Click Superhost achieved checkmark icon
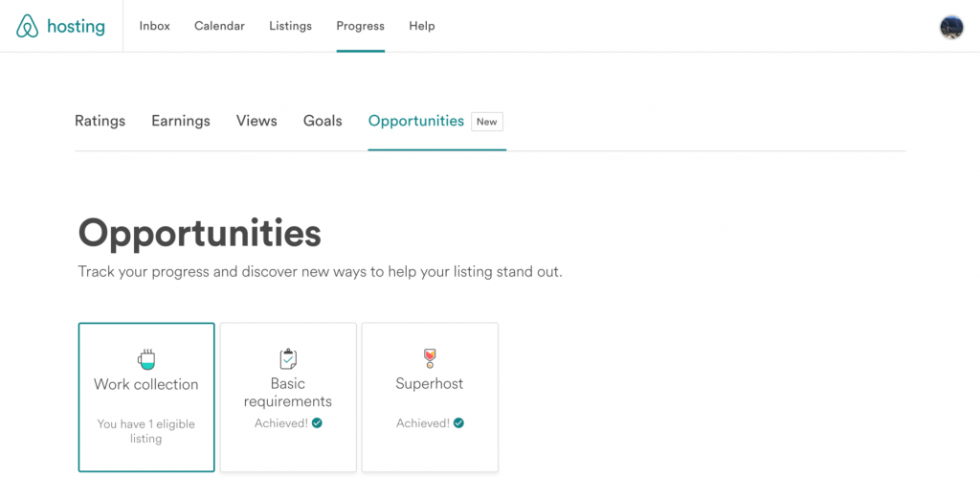 click(x=458, y=423)
